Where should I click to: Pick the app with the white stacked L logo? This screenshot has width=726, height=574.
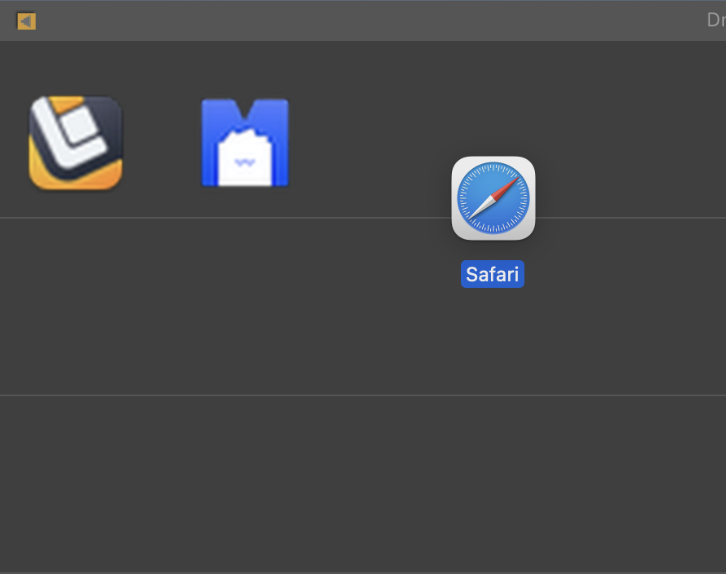click(76, 143)
